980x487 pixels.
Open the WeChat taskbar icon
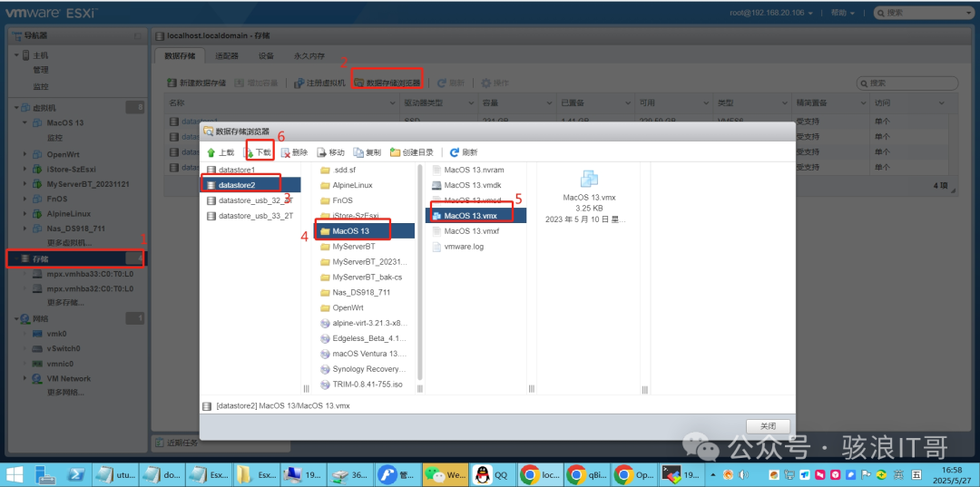pos(444,474)
